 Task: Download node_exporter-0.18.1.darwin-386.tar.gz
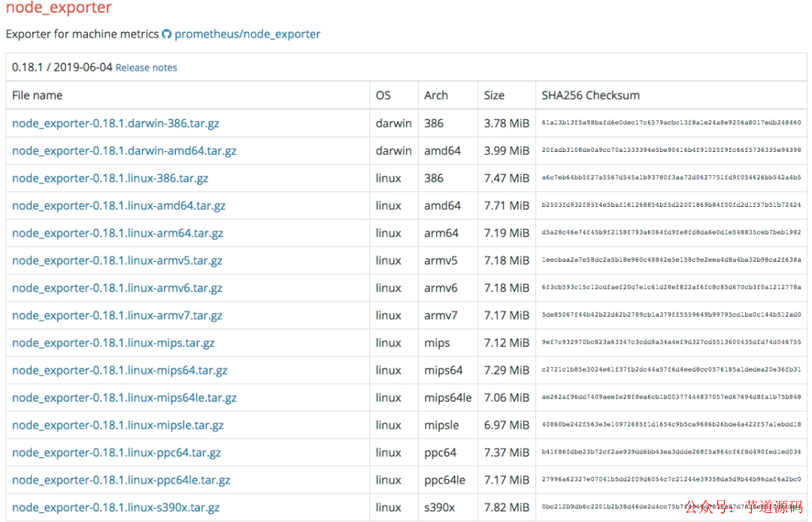point(116,123)
